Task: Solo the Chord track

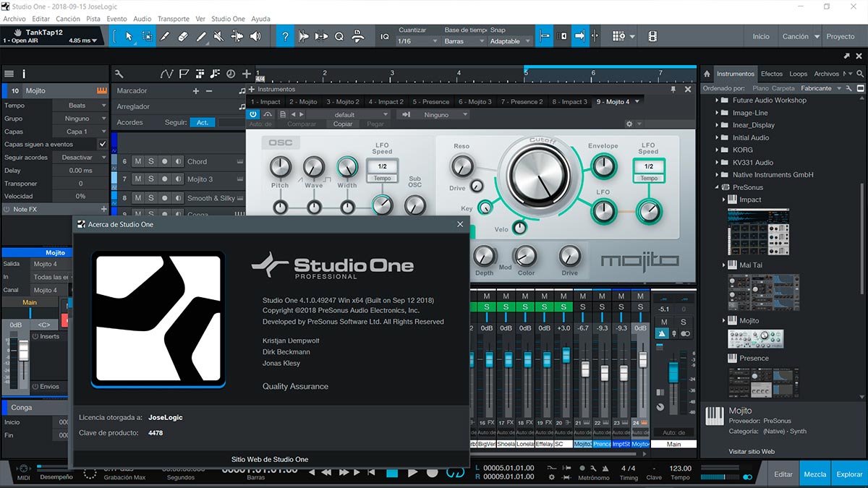Action: [x=151, y=162]
